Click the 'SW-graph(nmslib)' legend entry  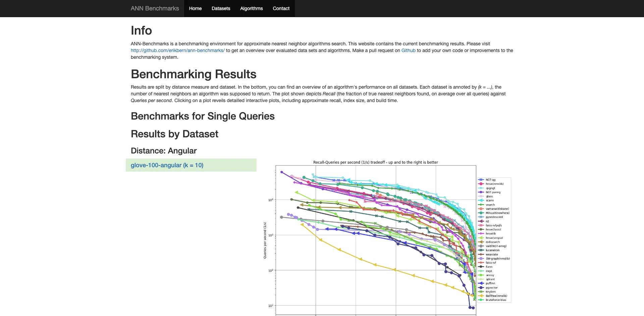[x=498, y=259]
